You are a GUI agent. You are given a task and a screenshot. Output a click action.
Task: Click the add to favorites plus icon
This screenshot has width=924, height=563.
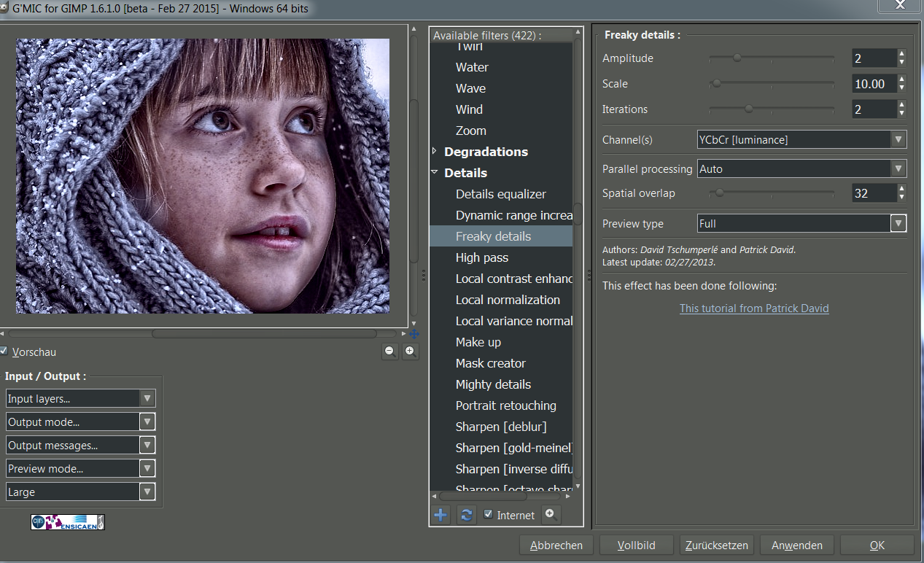pyautogui.click(x=440, y=515)
